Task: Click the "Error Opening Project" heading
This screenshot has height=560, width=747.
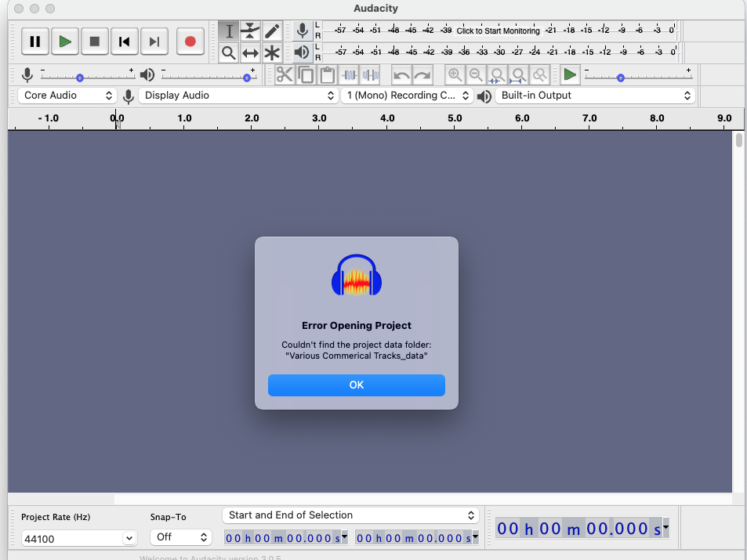Action: coord(357,326)
